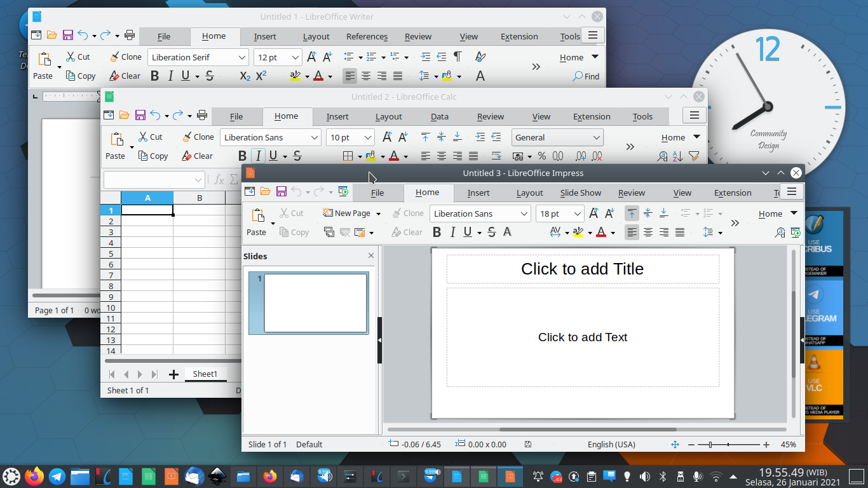Toggle Bold in the Impress toolbar
Screen dimensions: 868x488
(x=437, y=233)
